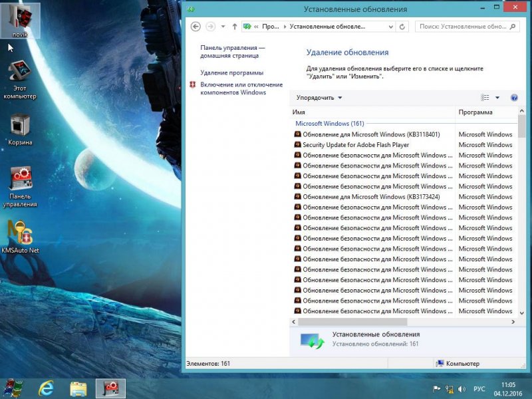Click the horizontal scrollbar thumb

pyautogui.click(x=352, y=322)
